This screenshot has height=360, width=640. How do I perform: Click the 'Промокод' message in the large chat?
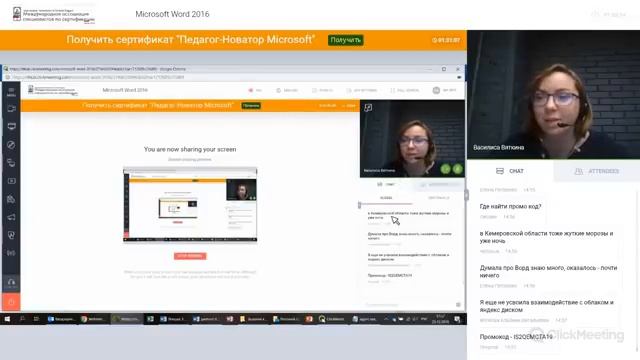tap(516, 337)
